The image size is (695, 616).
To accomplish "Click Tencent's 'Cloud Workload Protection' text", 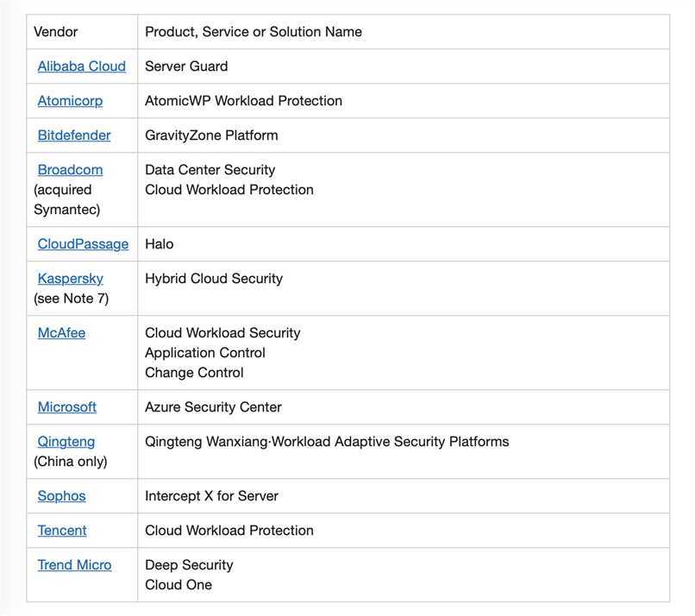I will point(229,530).
